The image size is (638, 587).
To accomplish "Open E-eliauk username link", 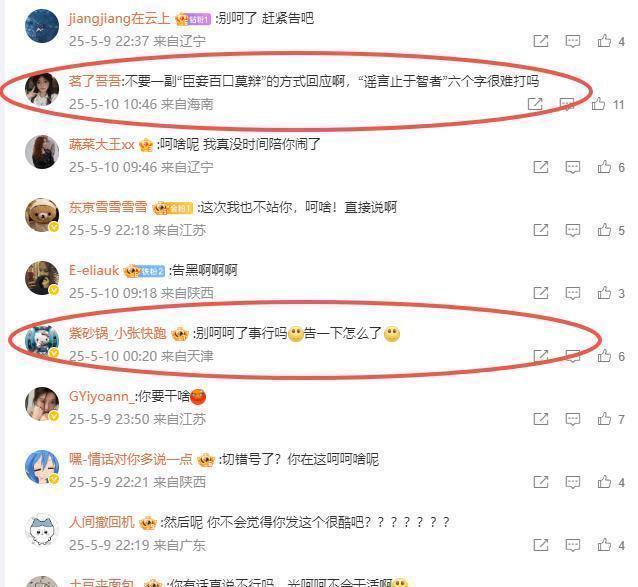I will click(x=94, y=271).
